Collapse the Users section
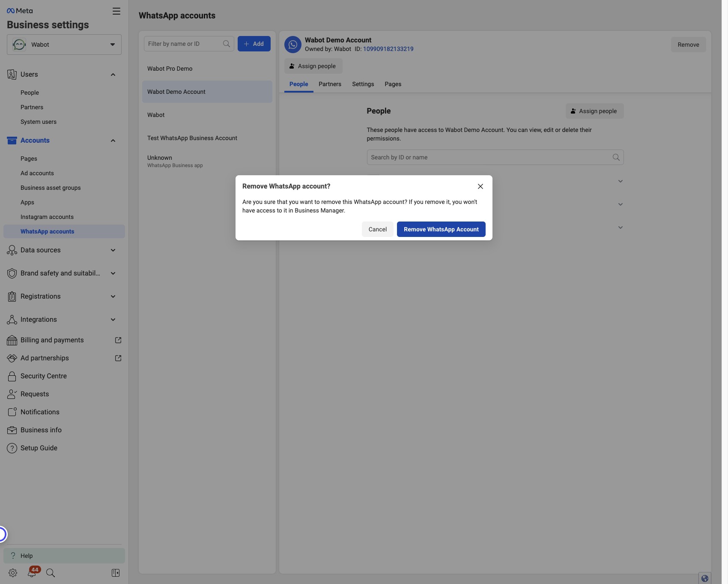728x584 pixels. [x=113, y=75]
